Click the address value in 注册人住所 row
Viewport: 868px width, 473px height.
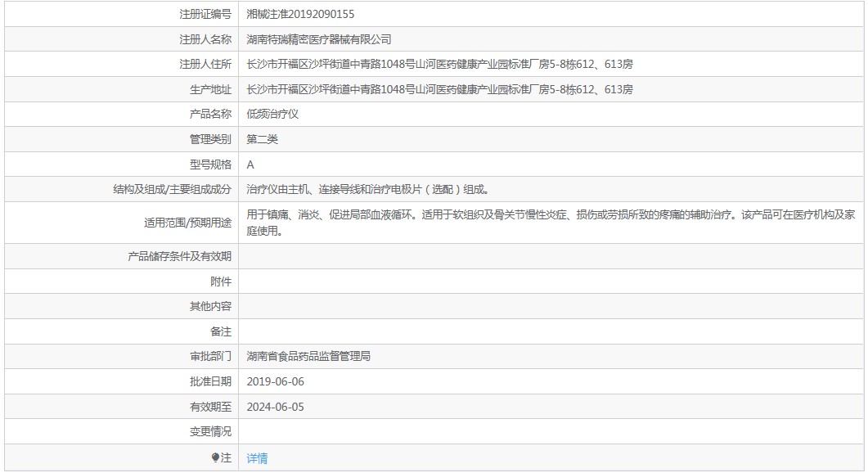tap(439, 65)
